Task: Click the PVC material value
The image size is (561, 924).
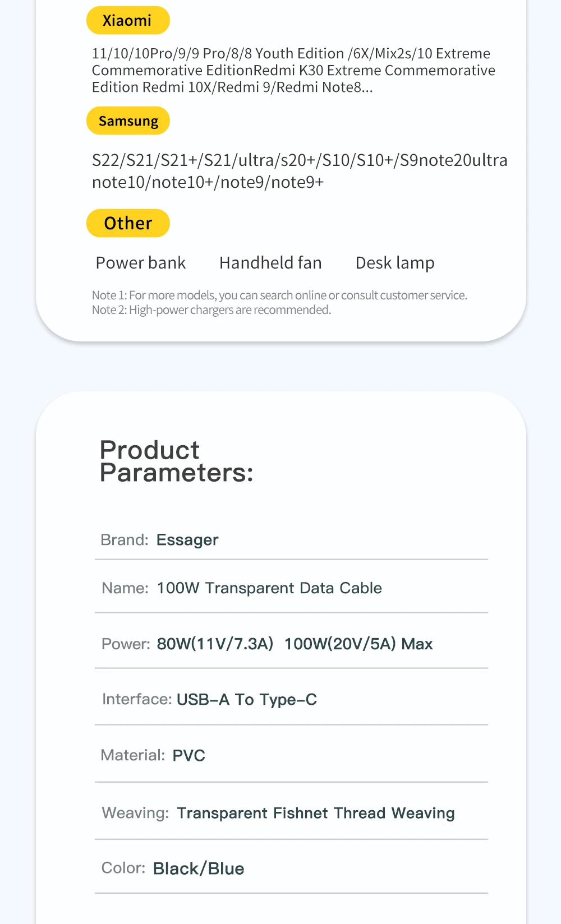Action: pyautogui.click(x=188, y=756)
